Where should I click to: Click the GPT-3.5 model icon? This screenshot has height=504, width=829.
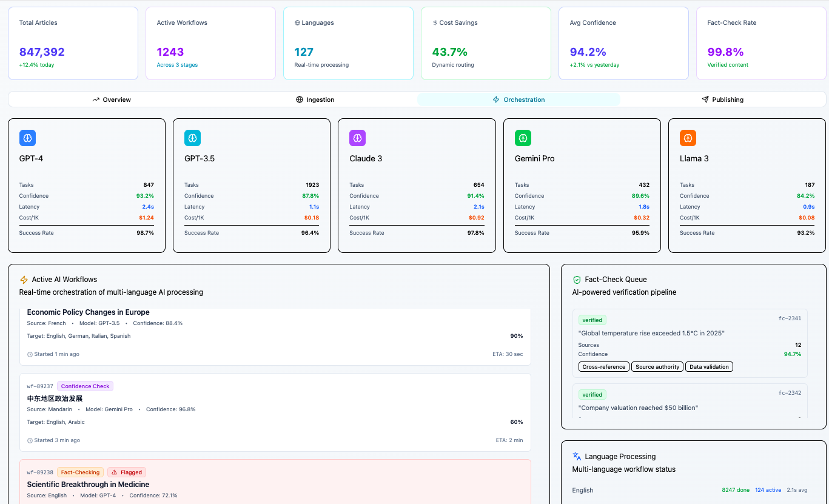coord(192,138)
